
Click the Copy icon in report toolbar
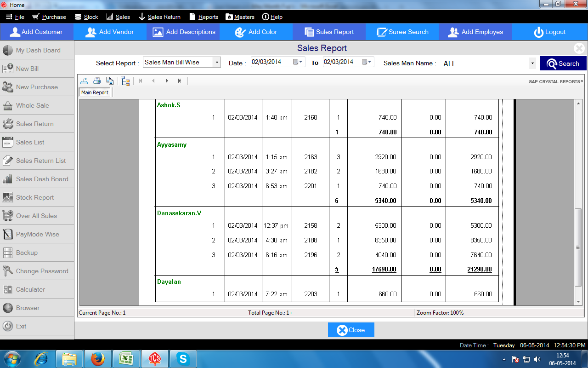click(x=110, y=81)
